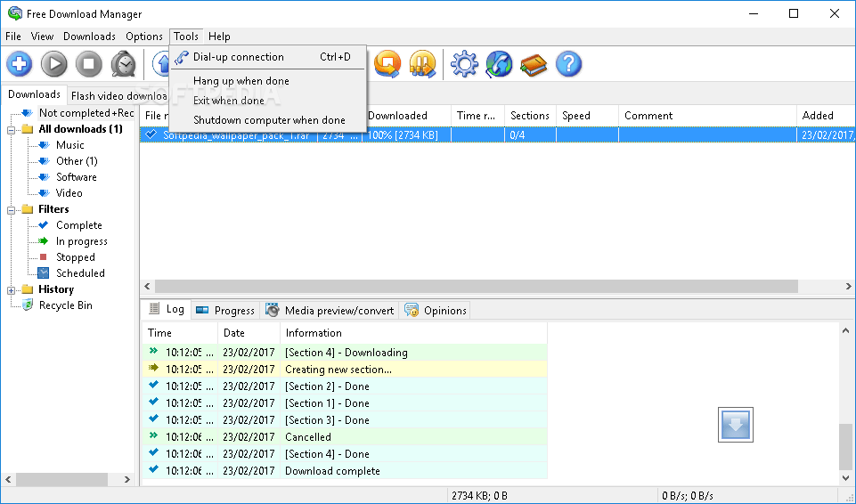Click the Opinions tab smiley icon
Image resolution: width=856 pixels, height=504 pixels.
[412, 310]
